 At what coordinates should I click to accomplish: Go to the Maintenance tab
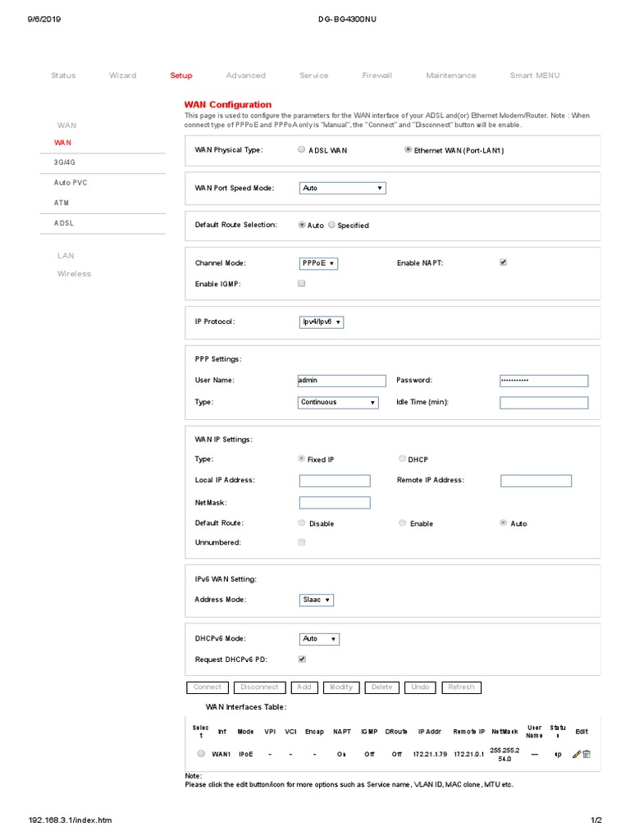(450, 75)
